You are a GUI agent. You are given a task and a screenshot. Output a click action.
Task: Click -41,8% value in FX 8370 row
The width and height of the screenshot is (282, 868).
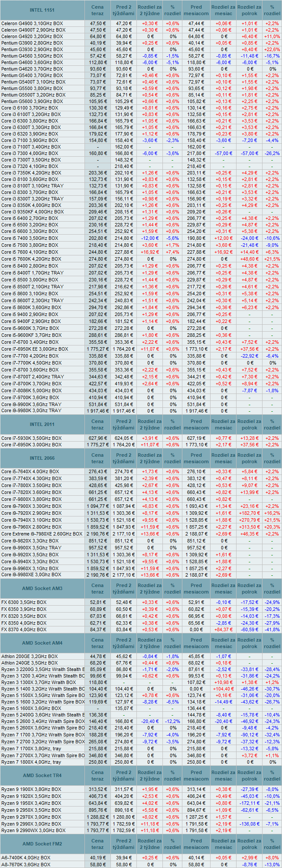[x=272, y=629]
